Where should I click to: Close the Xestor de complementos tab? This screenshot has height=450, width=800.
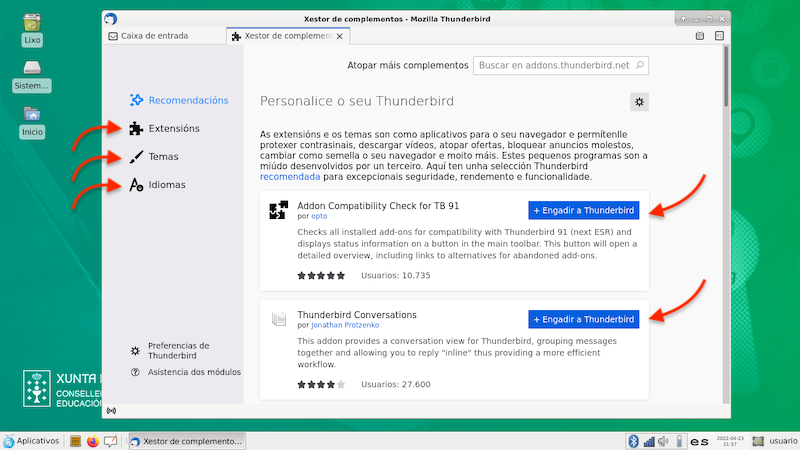[x=340, y=36]
